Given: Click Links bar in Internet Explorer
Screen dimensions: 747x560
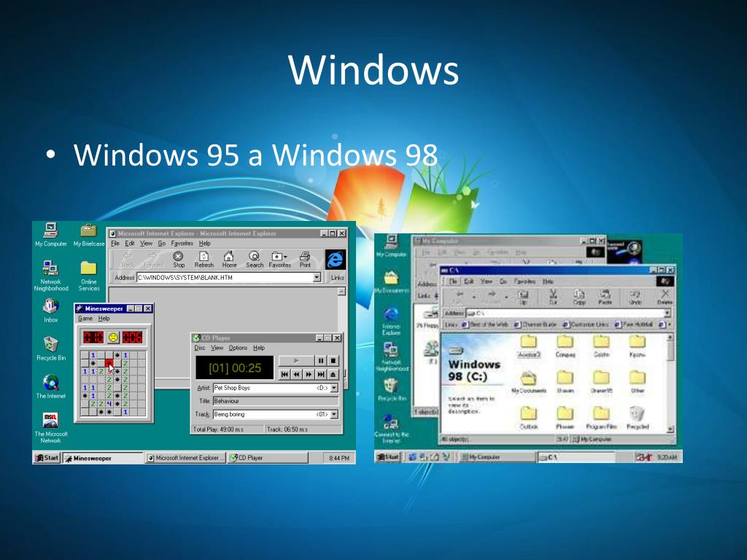Looking at the screenshot, I should point(337,277).
